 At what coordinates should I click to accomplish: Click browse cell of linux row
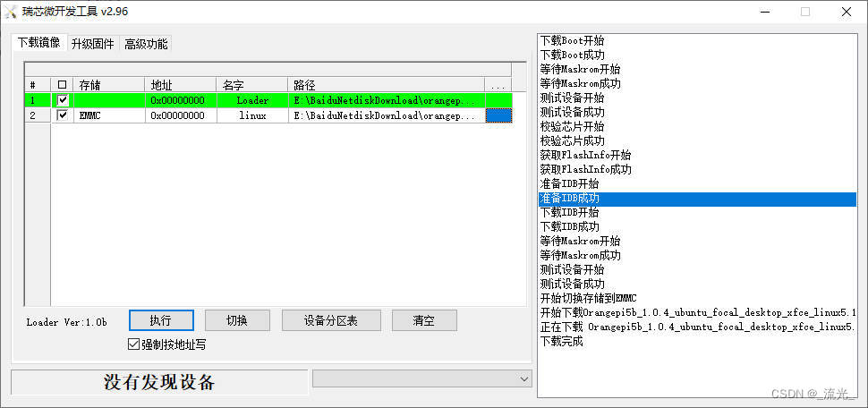point(498,115)
